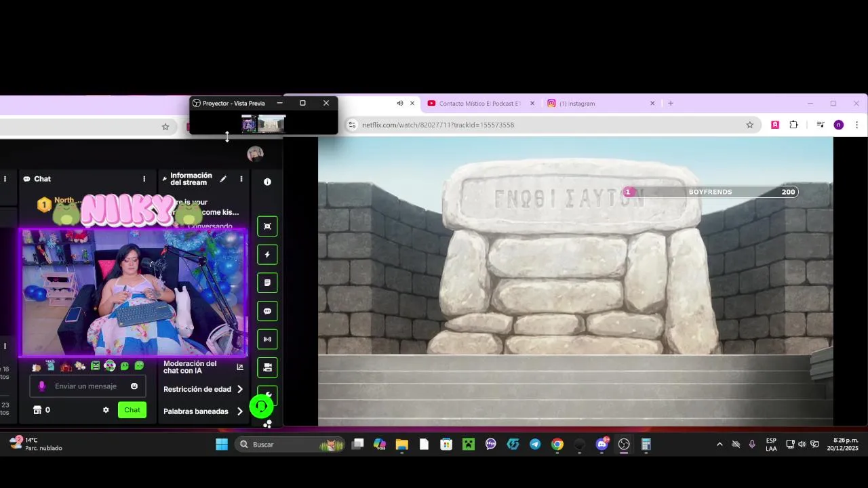Switch to Contacto Místico El Podcast tab
Screen dimensions: 868x488
click(479, 104)
